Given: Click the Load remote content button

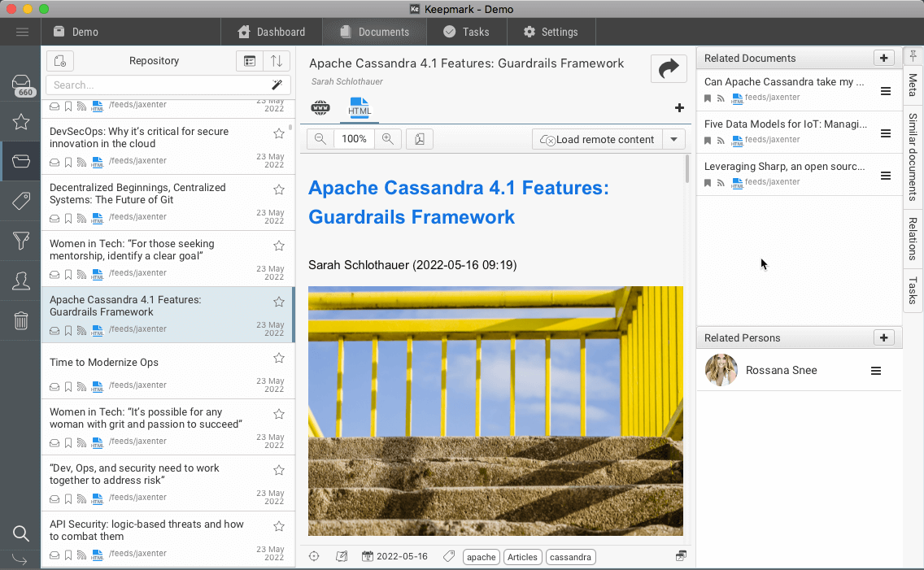Looking at the screenshot, I should tap(597, 139).
